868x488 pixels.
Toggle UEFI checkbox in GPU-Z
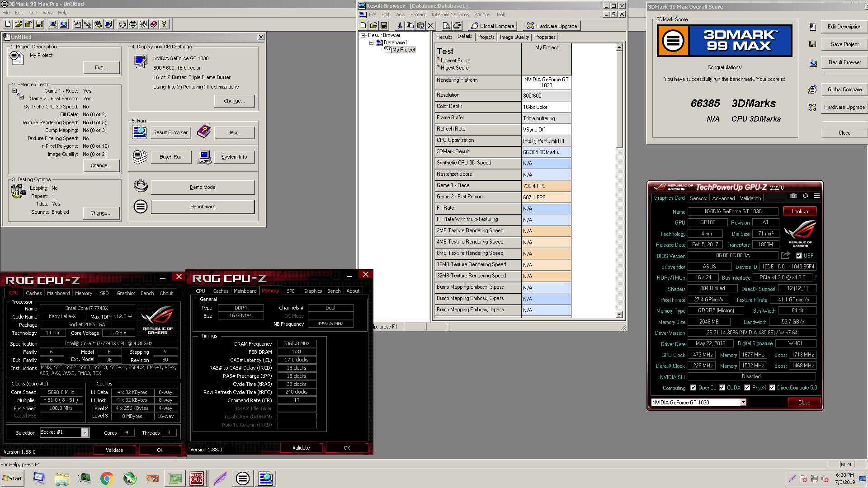coord(799,256)
